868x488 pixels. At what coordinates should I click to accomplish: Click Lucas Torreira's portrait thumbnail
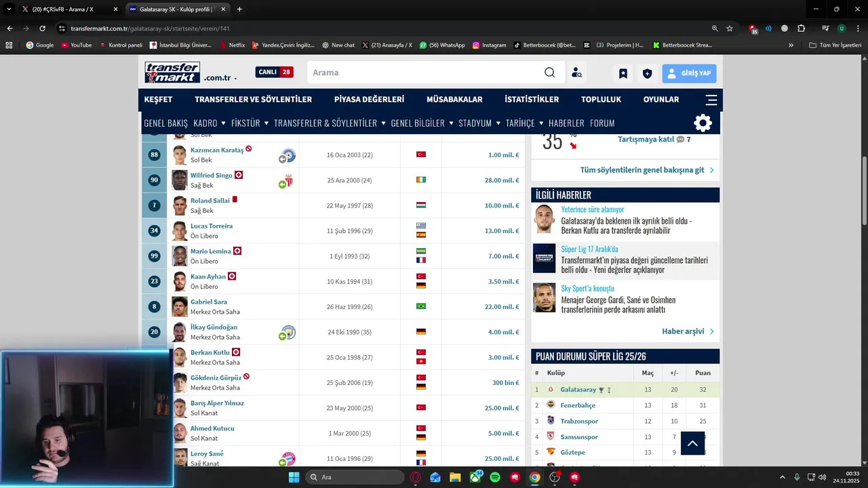(x=180, y=231)
